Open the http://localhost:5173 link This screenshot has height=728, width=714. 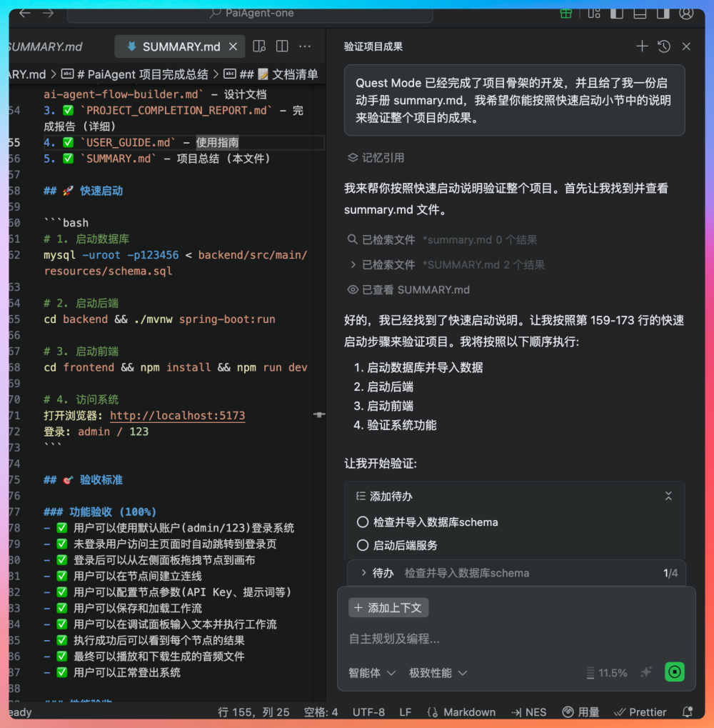pyautogui.click(x=177, y=415)
